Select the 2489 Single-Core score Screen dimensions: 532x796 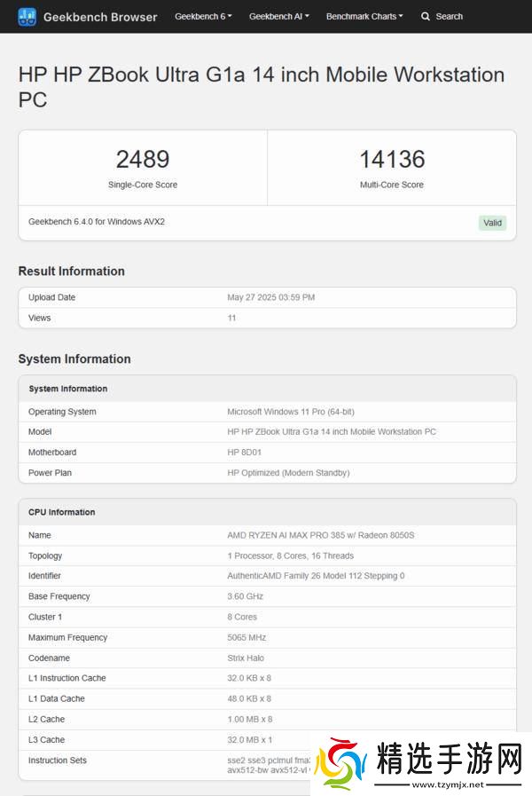click(143, 160)
